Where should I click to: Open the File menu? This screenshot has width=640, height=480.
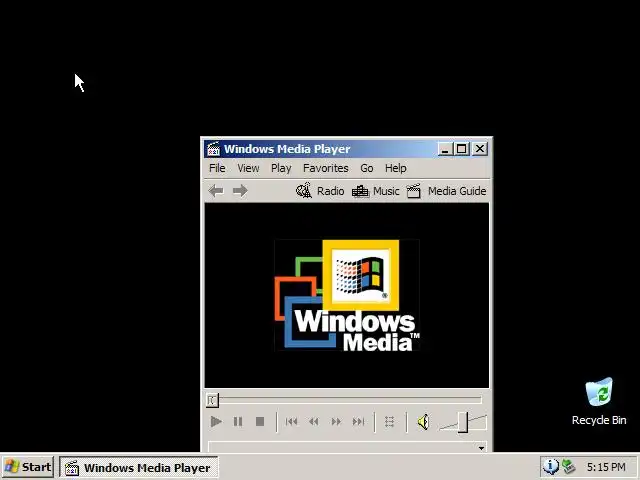click(217, 168)
